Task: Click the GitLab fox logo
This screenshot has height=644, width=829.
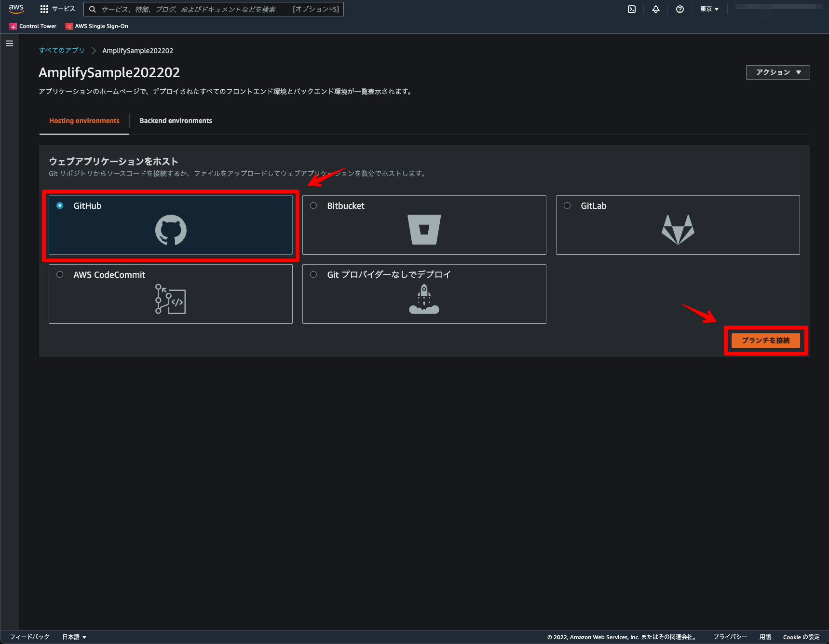Action: pyautogui.click(x=678, y=230)
